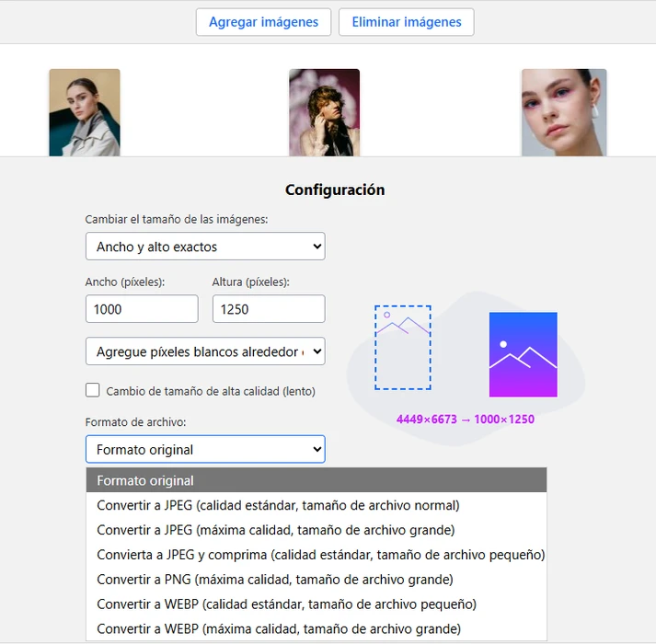The image size is (656, 644).
Task: Open the Ancho y alto exactos dropdown
Action: tap(205, 247)
